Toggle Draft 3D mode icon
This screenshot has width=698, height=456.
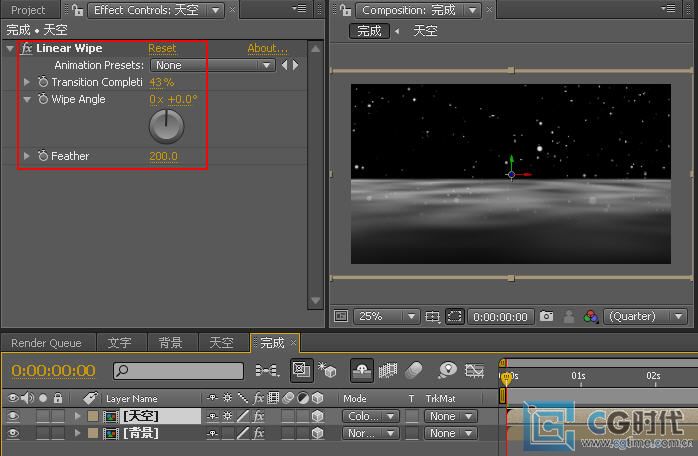327,370
